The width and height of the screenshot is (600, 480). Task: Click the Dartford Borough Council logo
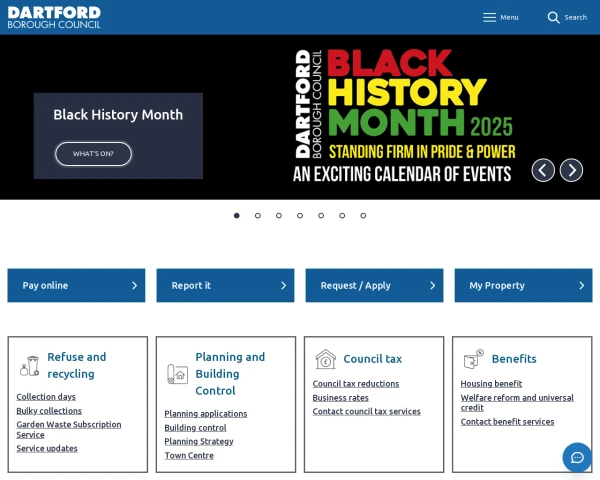point(54,18)
